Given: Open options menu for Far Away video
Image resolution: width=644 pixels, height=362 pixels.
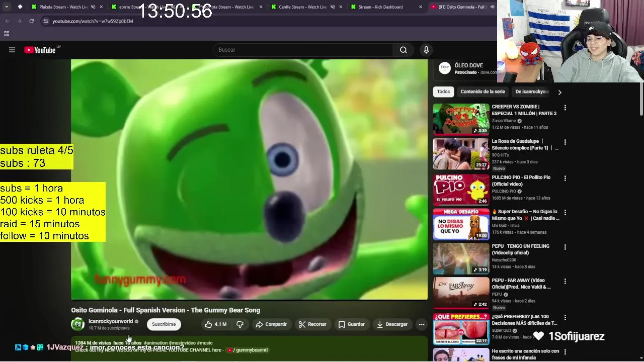Looking at the screenshot, I should coord(565,282).
